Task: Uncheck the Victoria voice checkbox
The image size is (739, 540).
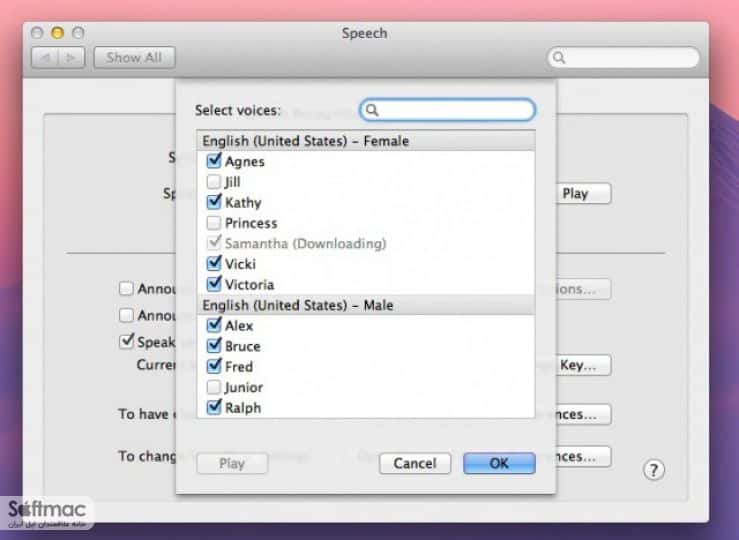Action: pos(213,284)
